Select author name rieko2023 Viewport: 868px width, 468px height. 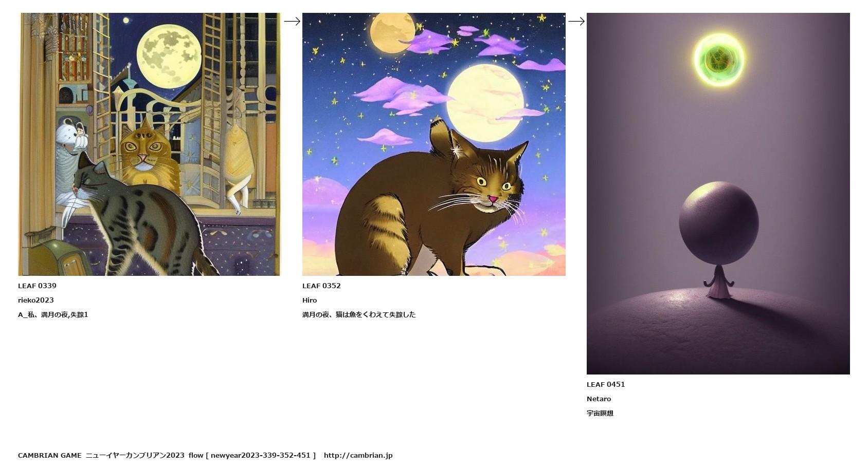[x=36, y=300]
